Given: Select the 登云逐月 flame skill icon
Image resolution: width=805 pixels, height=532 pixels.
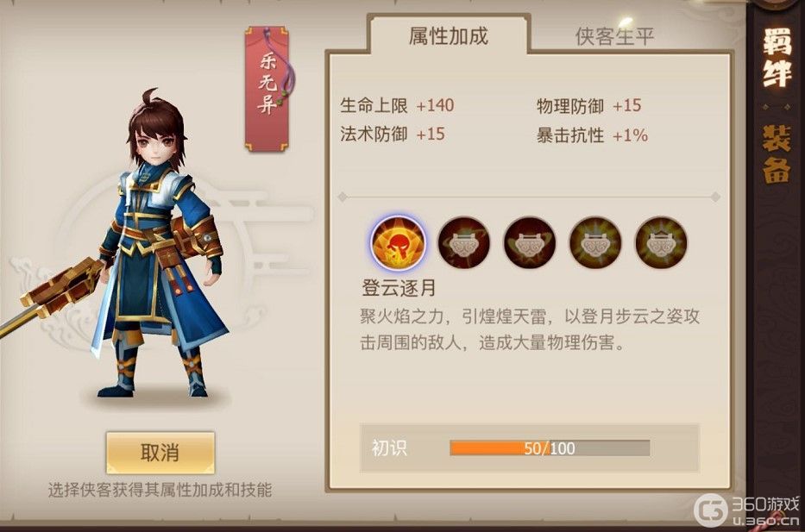Looking at the screenshot, I should pyautogui.click(x=399, y=242).
